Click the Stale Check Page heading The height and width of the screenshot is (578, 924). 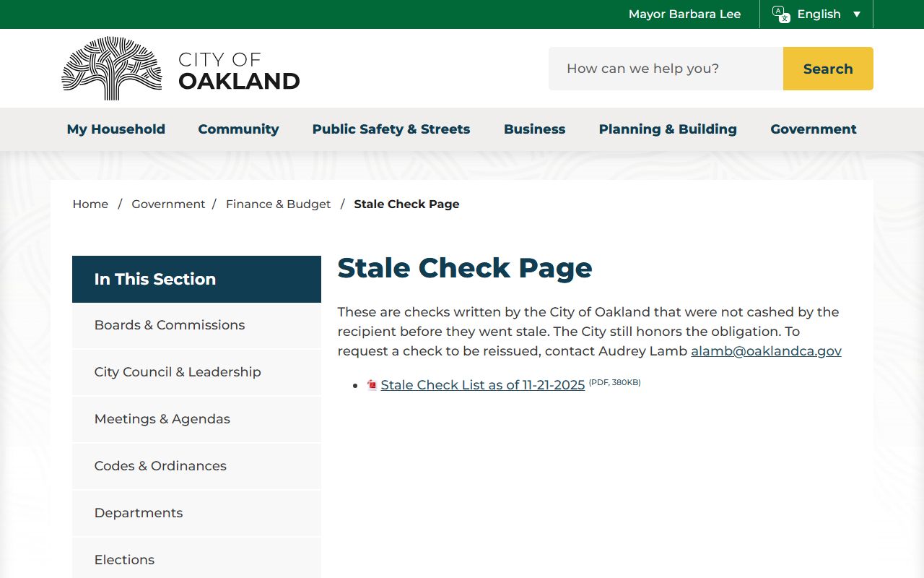(x=465, y=268)
